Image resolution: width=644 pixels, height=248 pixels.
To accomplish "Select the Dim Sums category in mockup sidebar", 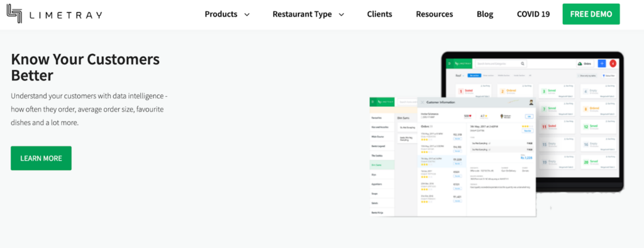I will pos(382,165).
